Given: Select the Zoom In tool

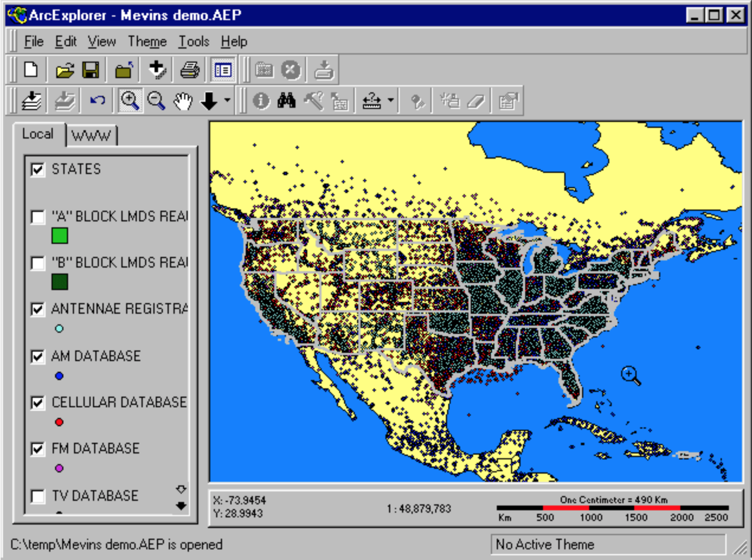Looking at the screenshot, I should coord(131,99).
